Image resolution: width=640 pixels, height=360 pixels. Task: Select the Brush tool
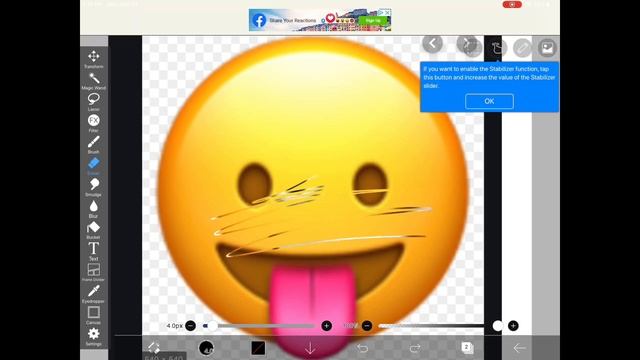93,144
